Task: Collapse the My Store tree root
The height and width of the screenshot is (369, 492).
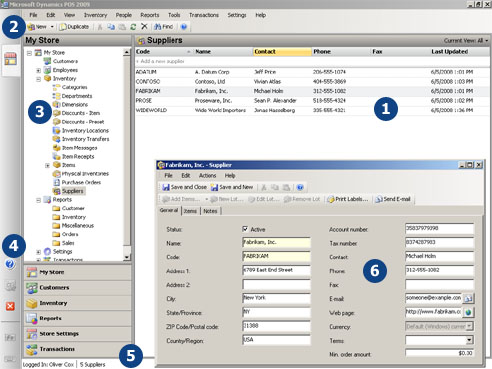Action: click(x=29, y=53)
